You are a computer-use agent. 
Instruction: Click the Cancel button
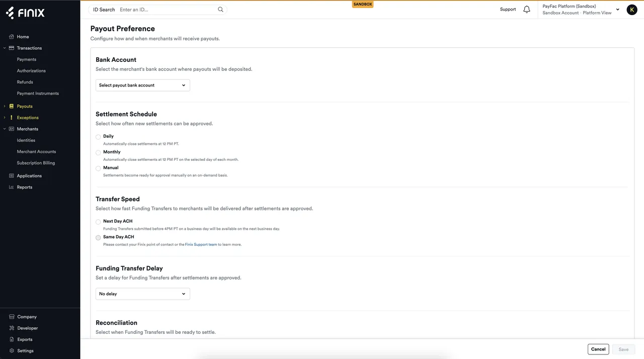click(598, 349)
